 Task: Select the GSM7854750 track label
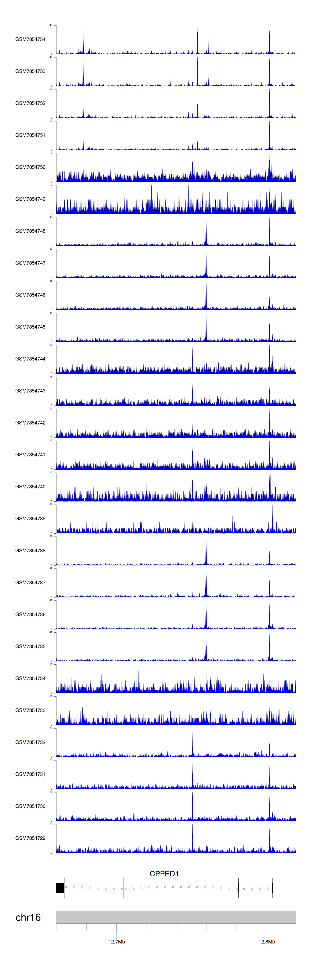[x=30, y=167]
